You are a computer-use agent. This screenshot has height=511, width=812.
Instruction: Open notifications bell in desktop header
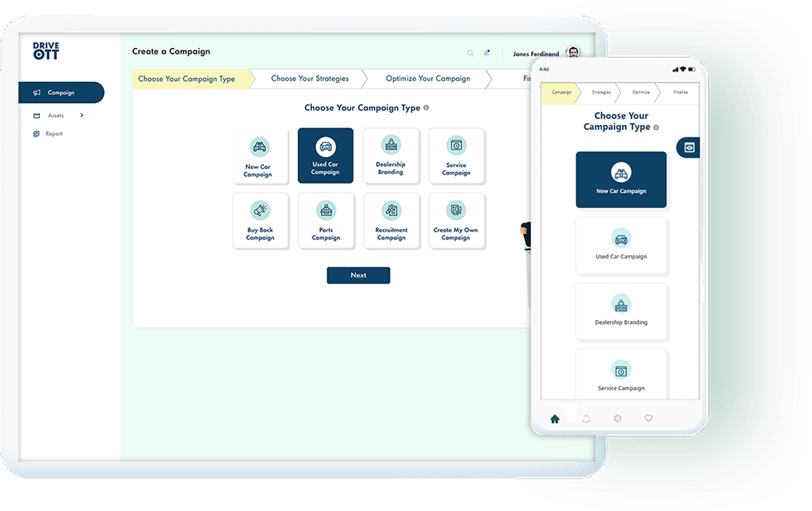pos(487,54)
